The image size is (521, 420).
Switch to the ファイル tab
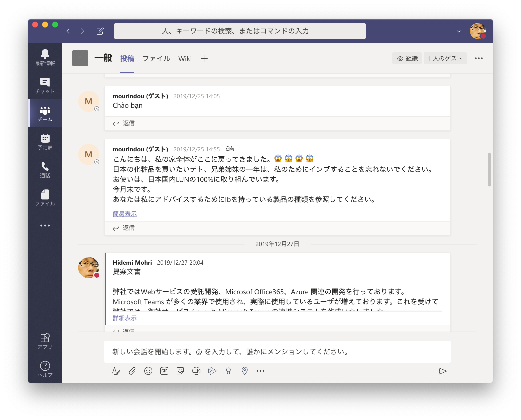point(156,59)
